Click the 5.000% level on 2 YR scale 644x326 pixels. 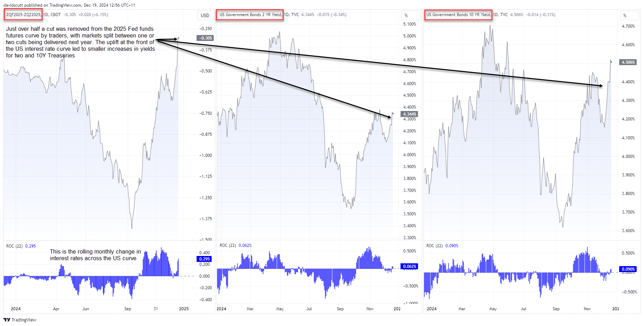410,36
